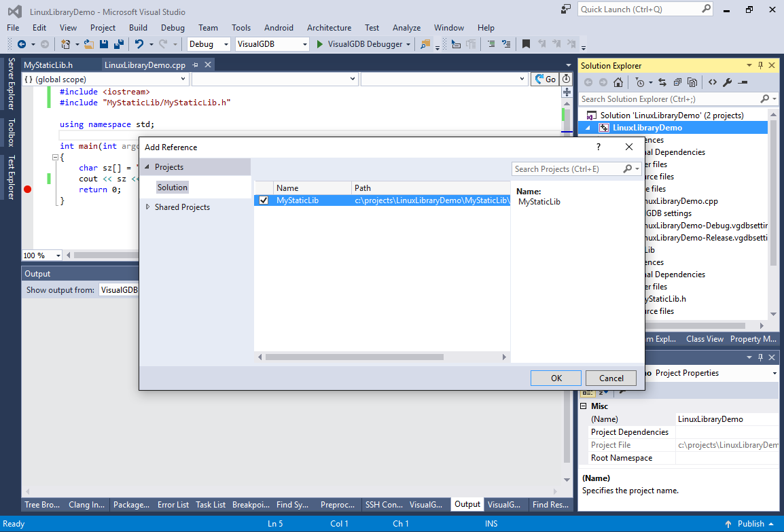Screen dimensions: 784x532
Task: Switch to MyStaticLib.h editor tab
Action: (x=48, y=65)
